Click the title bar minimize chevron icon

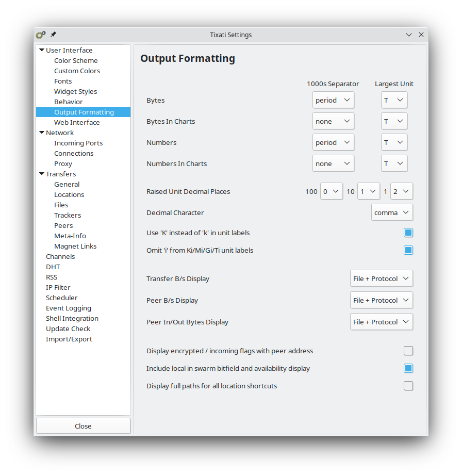pos(409,35)
